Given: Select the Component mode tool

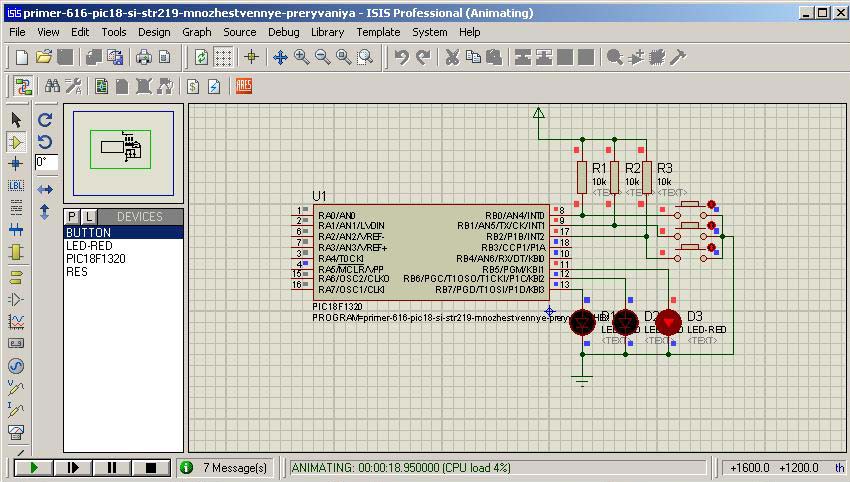Looking at the screenshot, I should [x=16, y=142].
